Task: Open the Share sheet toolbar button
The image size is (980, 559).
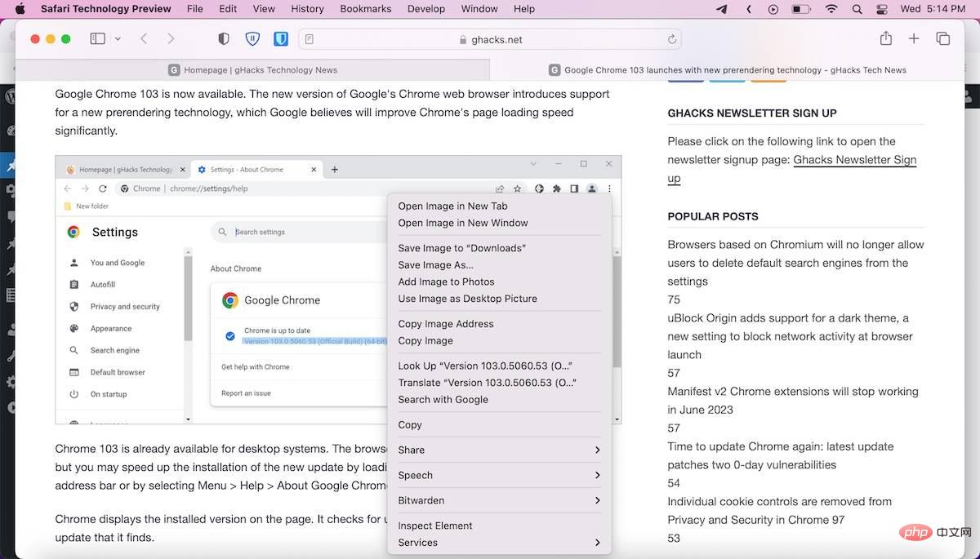Action: (x=886, y=38)
